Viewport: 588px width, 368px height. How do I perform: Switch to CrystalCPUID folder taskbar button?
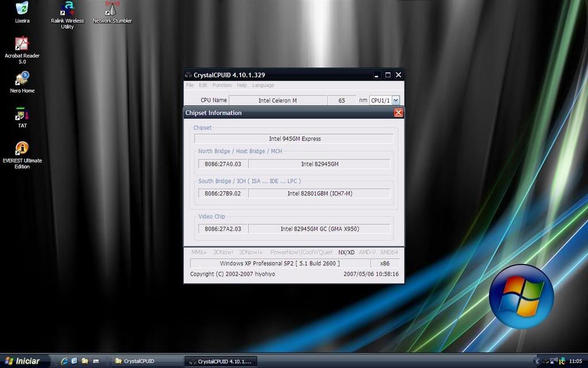pos(146,361)
